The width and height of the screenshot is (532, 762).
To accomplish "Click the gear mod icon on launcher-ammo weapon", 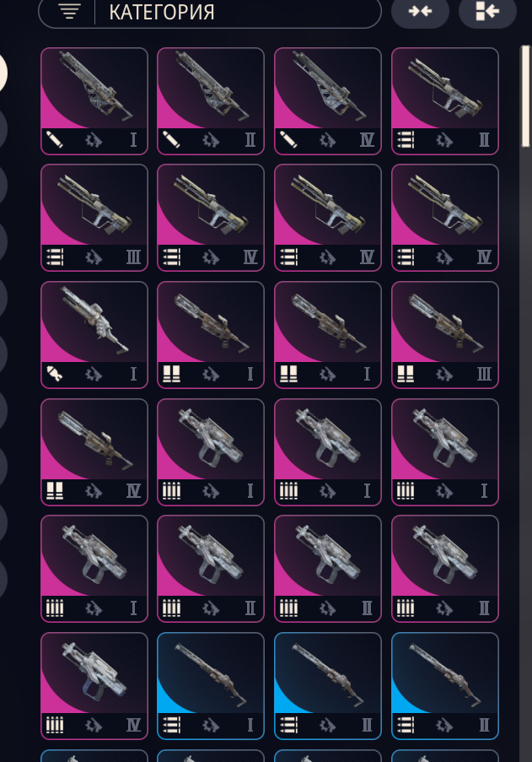I will tap(94, 374).
